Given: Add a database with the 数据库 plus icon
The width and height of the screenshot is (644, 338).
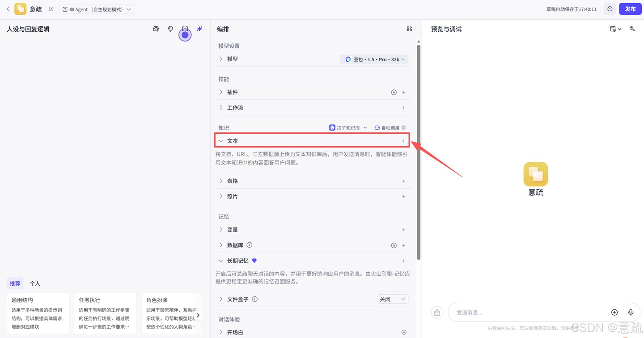Looking at the screenshot, I should click(404, 245).
